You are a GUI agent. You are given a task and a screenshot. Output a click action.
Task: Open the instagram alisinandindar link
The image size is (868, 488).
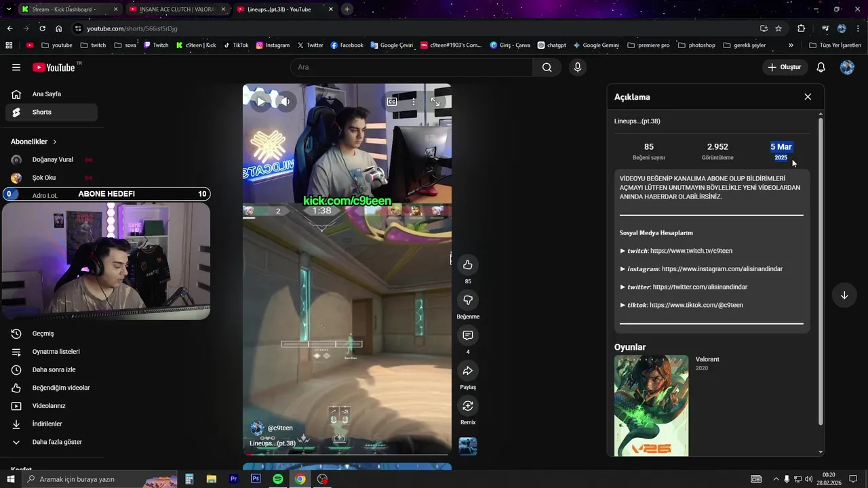(x=722, y=269)
